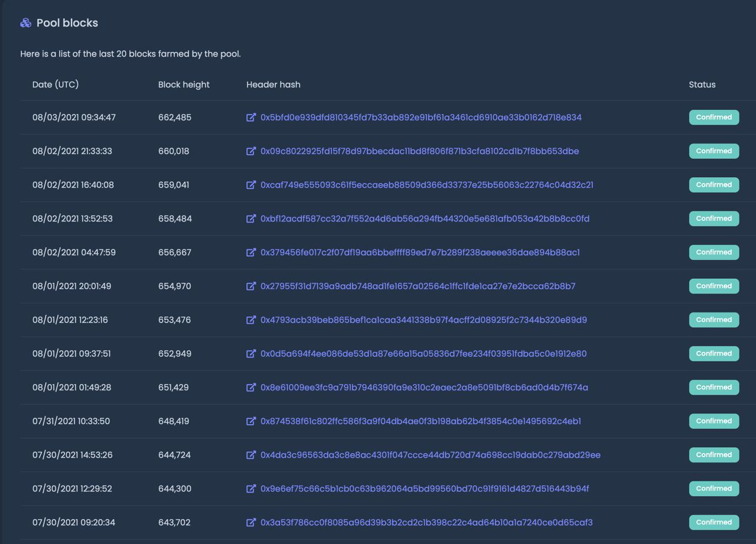Click Confirmed badge for block 644,724
Screen dimensions: 756x544
click(714, 454)
